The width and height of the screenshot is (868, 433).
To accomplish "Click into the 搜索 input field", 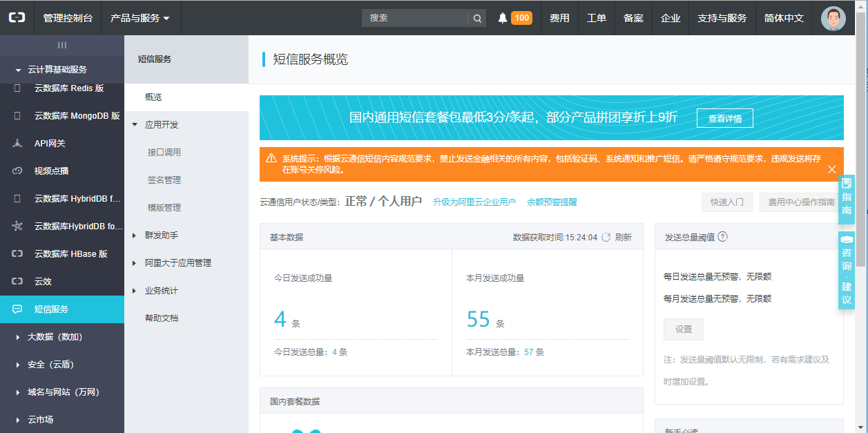I will coord(416,18).
